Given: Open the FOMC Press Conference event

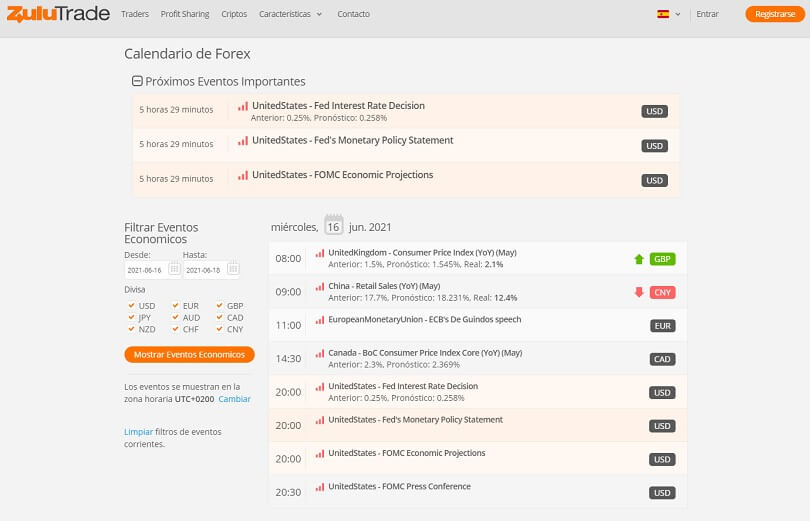Looking at the screenshot, I should click(x=399, y=486).
